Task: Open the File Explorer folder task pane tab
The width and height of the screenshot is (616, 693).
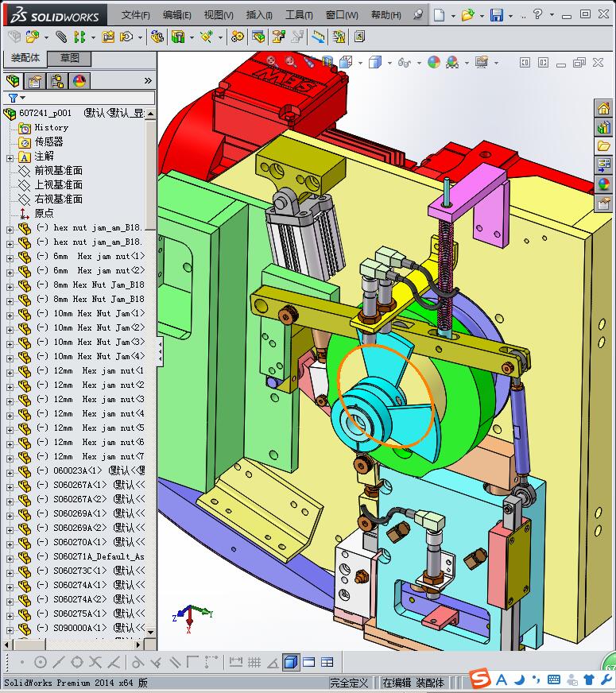Action: point(603,146)
